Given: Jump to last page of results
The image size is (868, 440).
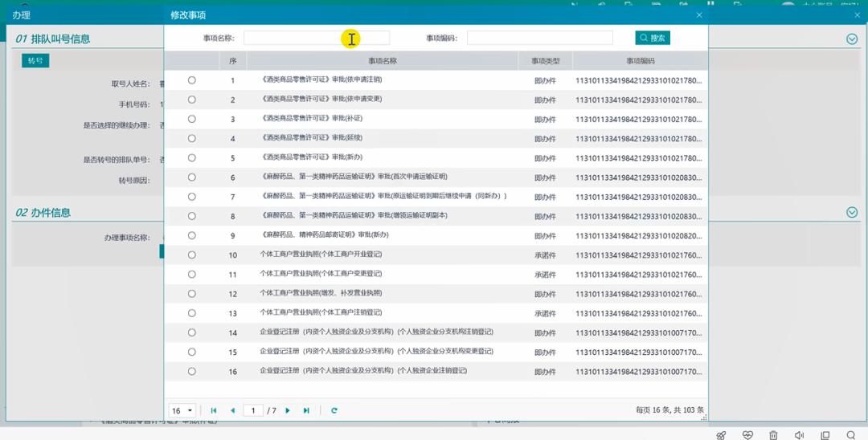Looking at the screenshot, I should [306, 410].
